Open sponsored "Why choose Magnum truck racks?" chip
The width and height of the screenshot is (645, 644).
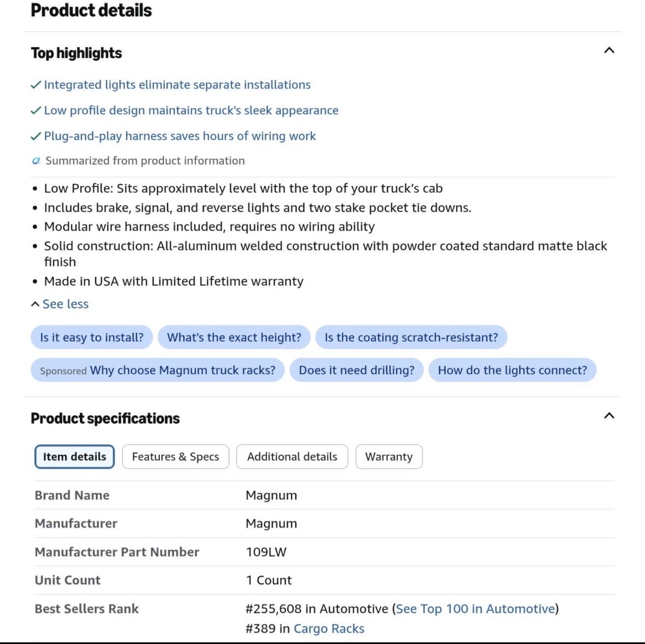click(x=158, y=370)
